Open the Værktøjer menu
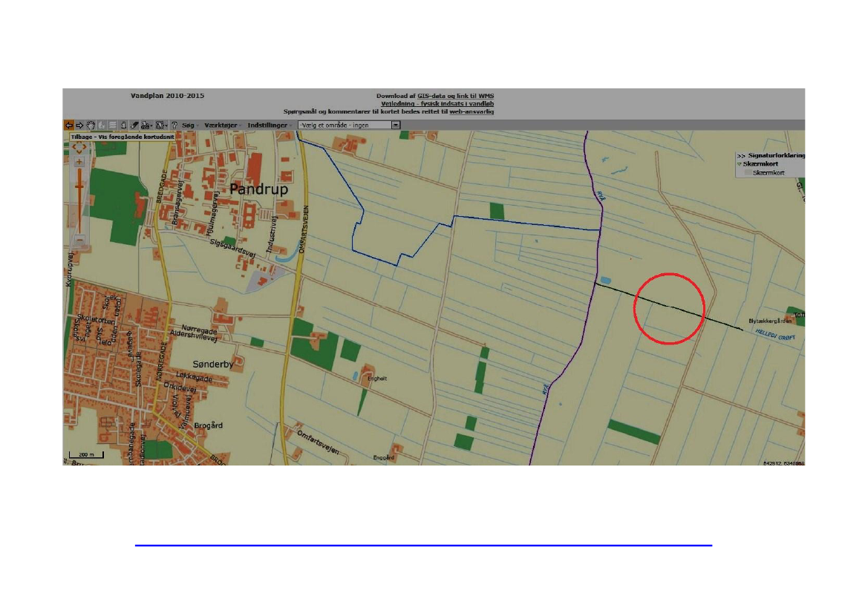This screenshot has height=614, width=868. pos(223,125)
